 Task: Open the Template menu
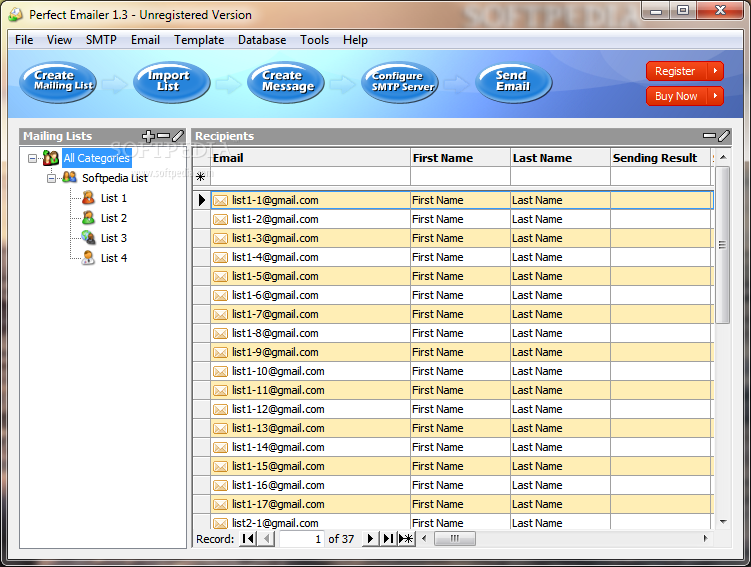coord(199,40)
